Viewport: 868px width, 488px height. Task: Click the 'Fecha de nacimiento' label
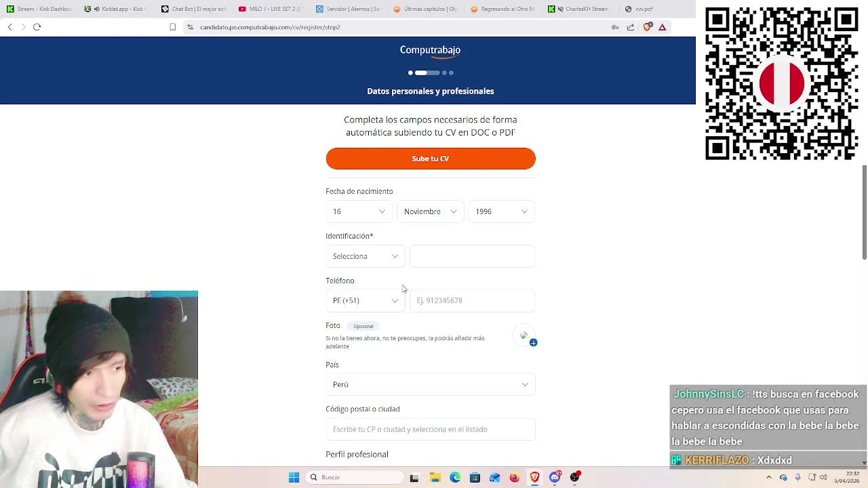(359, 191)
